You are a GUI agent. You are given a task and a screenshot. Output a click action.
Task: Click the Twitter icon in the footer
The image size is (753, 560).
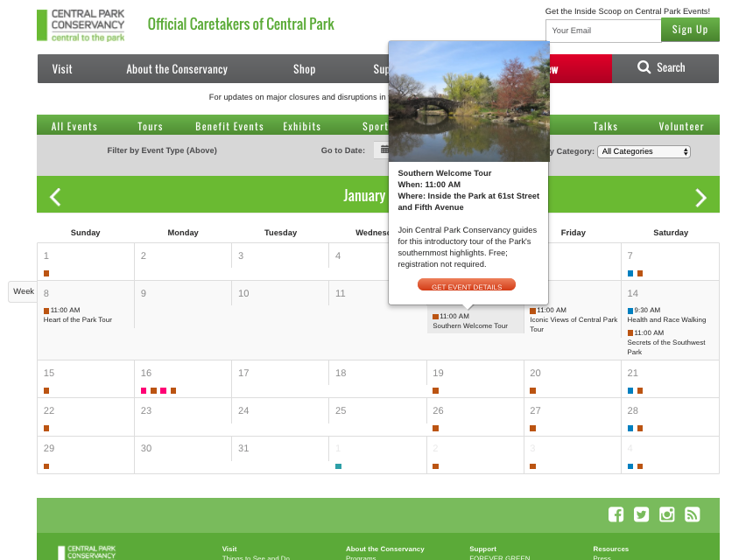coord(641,514)
